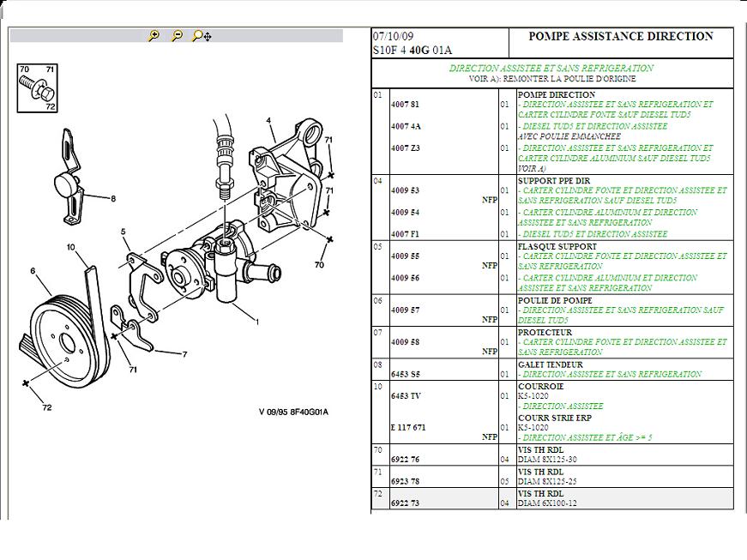Open part number 4007 81

pos(405,105)
